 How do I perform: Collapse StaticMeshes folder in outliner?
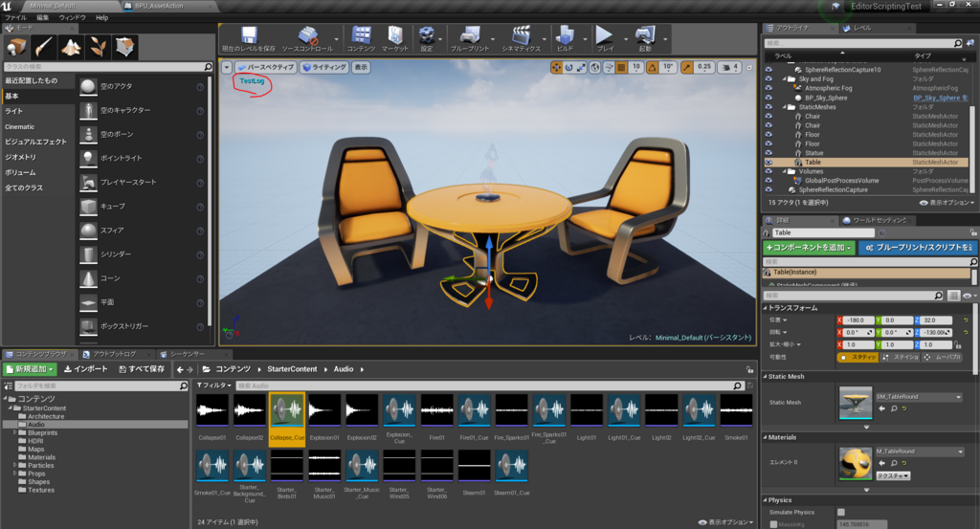pos(785,107)
